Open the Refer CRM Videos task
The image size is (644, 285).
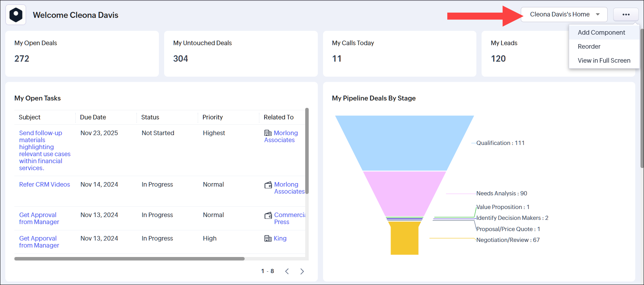[x=44, y=185]
